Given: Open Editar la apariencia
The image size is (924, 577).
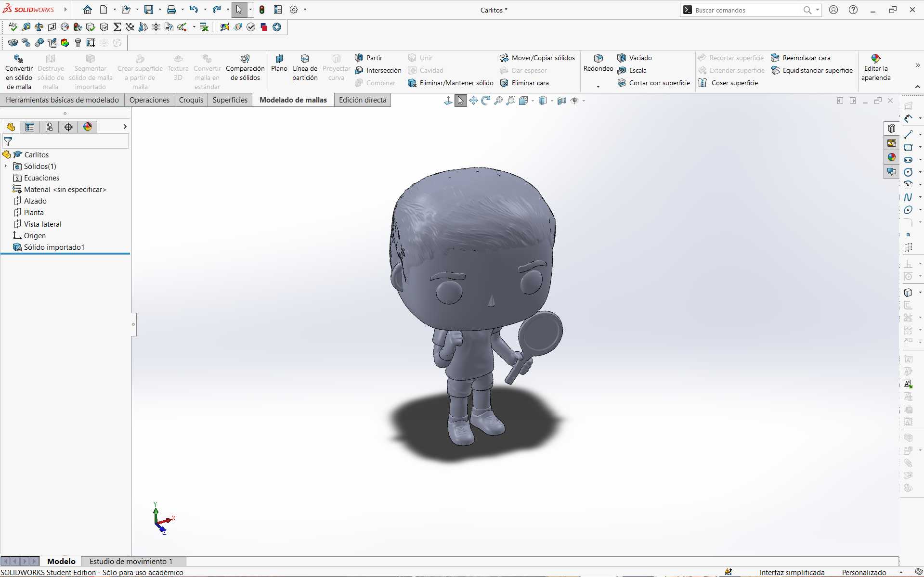Looking at the screenshot, I should tap(876, 68).
